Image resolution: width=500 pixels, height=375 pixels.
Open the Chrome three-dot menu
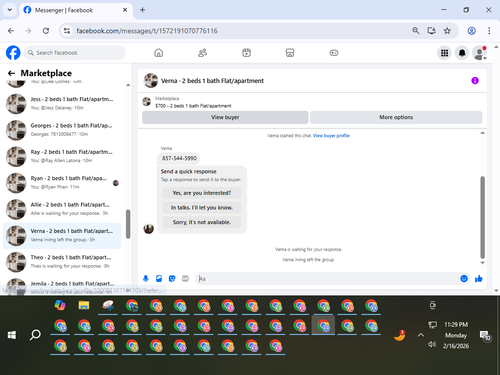click(489, 31)
